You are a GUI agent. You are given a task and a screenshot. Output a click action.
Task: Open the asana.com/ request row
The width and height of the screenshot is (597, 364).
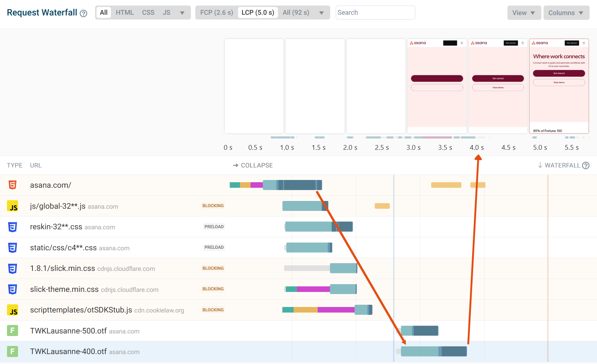point(298,185)
